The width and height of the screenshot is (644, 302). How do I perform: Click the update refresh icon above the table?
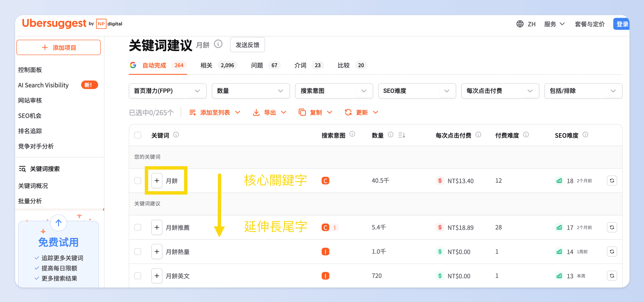coord(349,113)
